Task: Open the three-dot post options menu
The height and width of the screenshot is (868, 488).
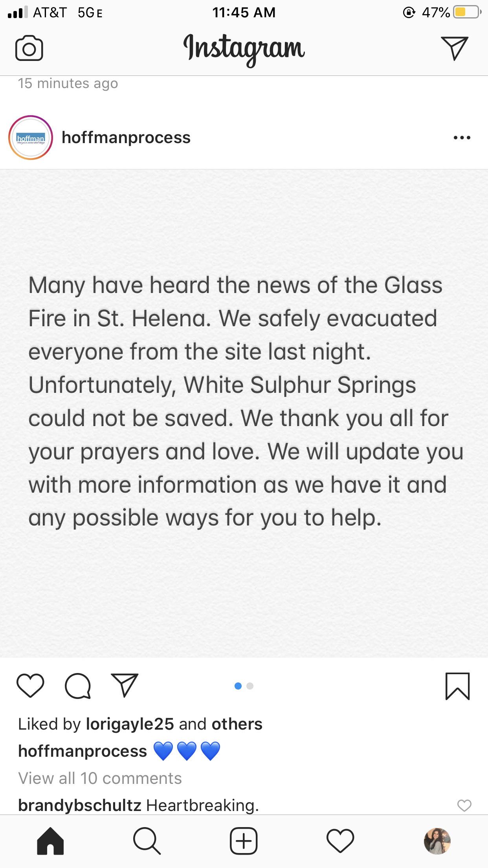Action: (x=462, y=138)
